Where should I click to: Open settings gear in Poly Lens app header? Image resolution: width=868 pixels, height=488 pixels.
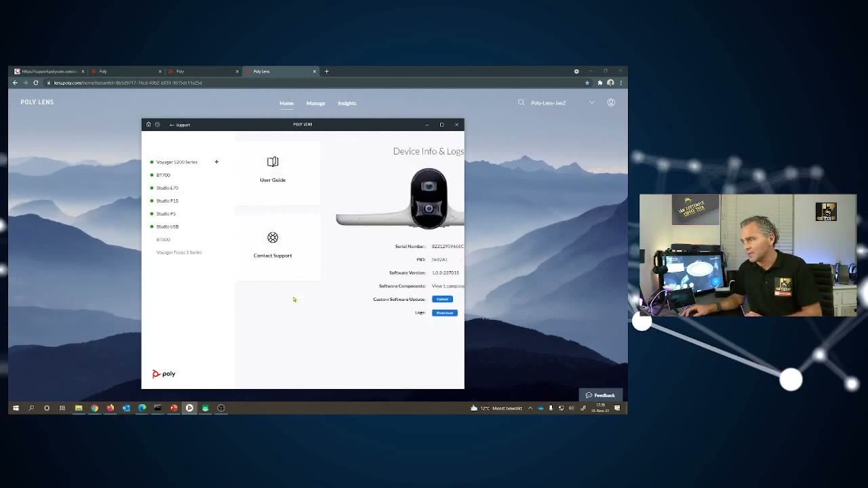pyautogui.click(x=157, y=125)
